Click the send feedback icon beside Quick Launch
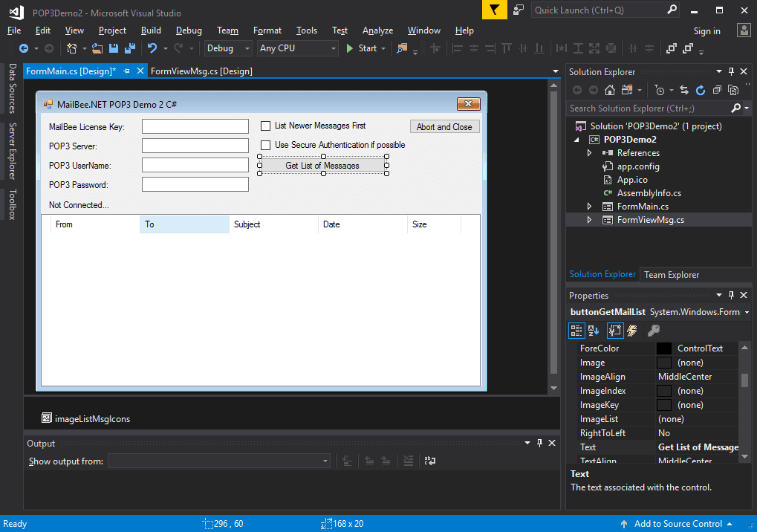Image resolution: width=757 pixels, height=532 pixels. (x=519, y=10)
